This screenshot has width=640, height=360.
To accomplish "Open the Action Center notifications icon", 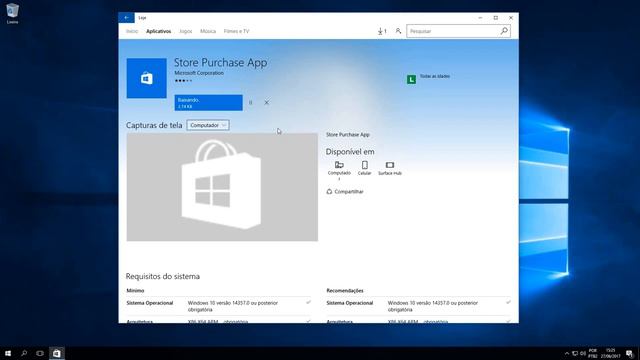I will tap(629, 353).
